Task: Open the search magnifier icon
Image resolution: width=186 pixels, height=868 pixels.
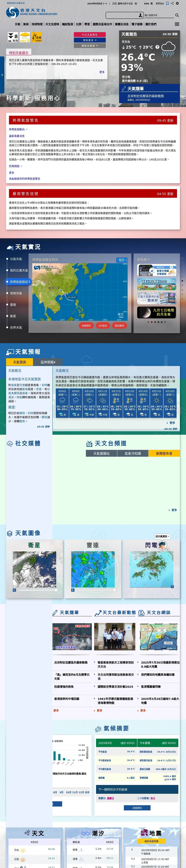Action: tap(177, 15)
